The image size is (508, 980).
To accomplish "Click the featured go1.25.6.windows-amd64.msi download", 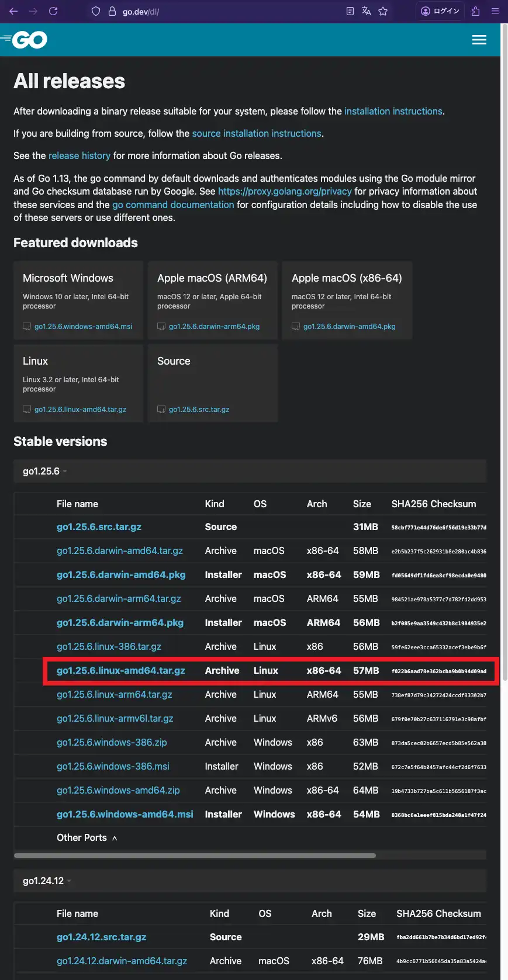I will 83,327.
